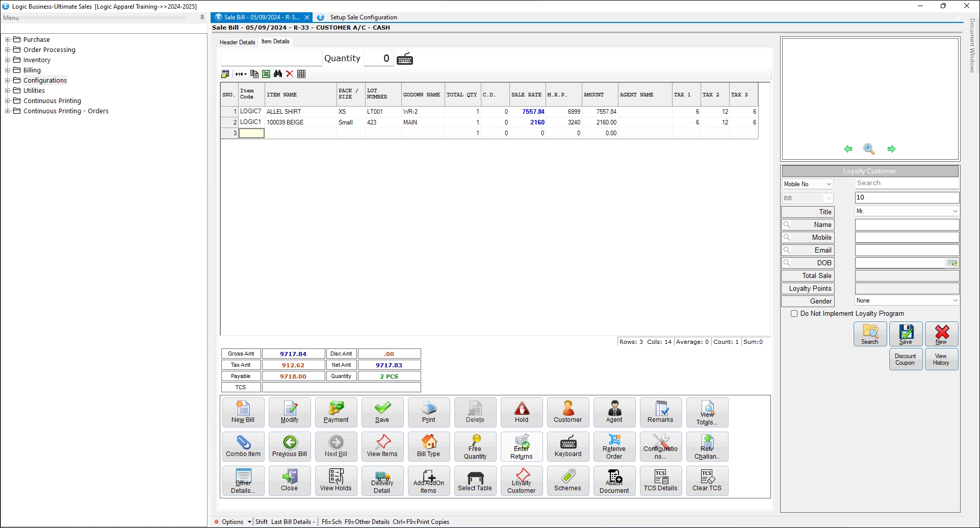Click the magnifier zoom icon in image preview
This screenshot has height=528, width=980.
[x=869, y=149]
